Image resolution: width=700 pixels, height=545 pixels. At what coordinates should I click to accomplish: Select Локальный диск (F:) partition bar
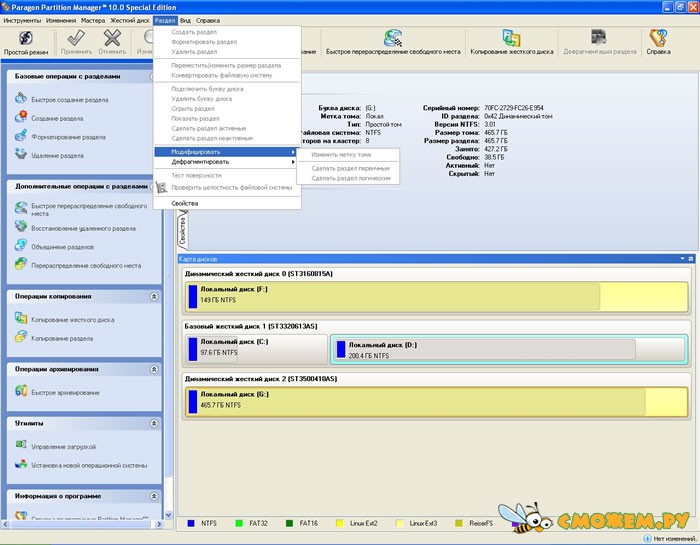click(437, 296)
